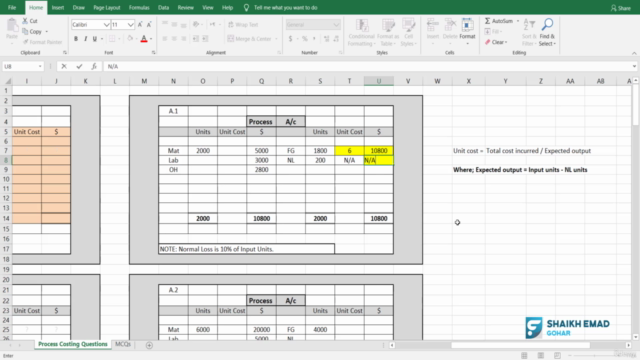Open the font size dropdown

tap(130, 24)
